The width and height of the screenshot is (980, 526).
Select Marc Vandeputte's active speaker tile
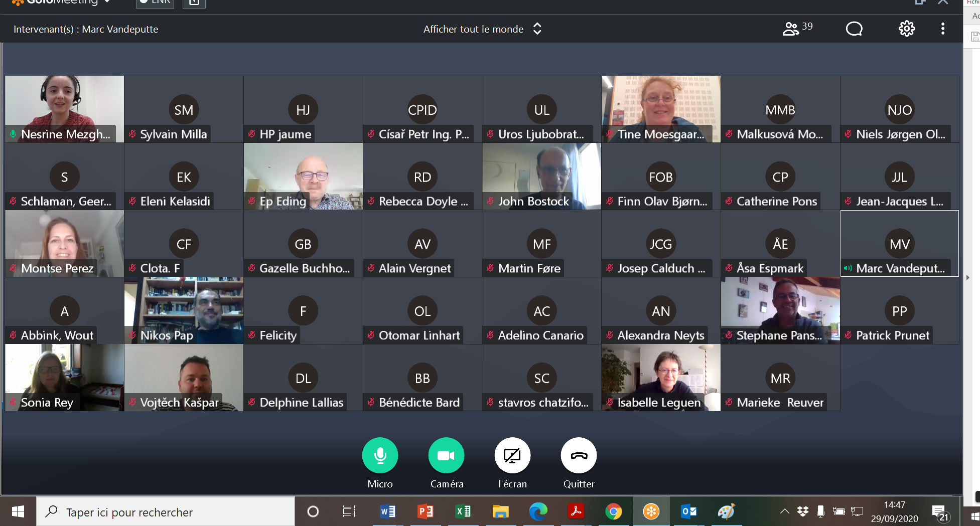pos(899,244)
